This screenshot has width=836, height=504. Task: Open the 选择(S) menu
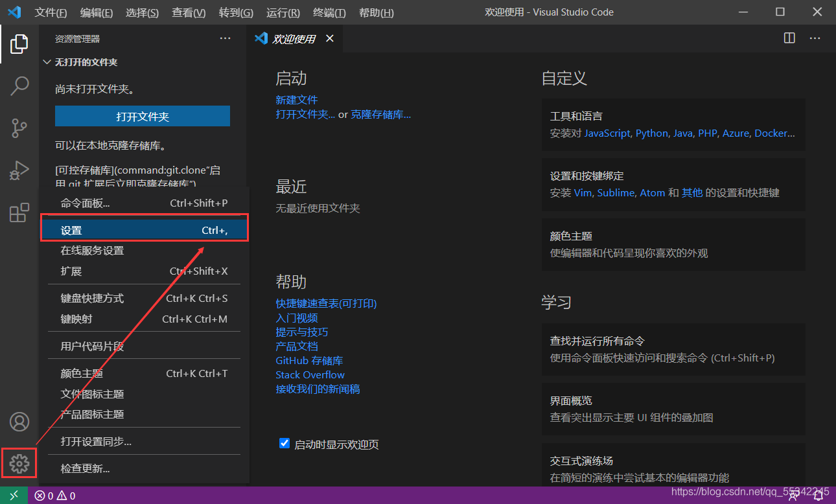tap(142, 13)
